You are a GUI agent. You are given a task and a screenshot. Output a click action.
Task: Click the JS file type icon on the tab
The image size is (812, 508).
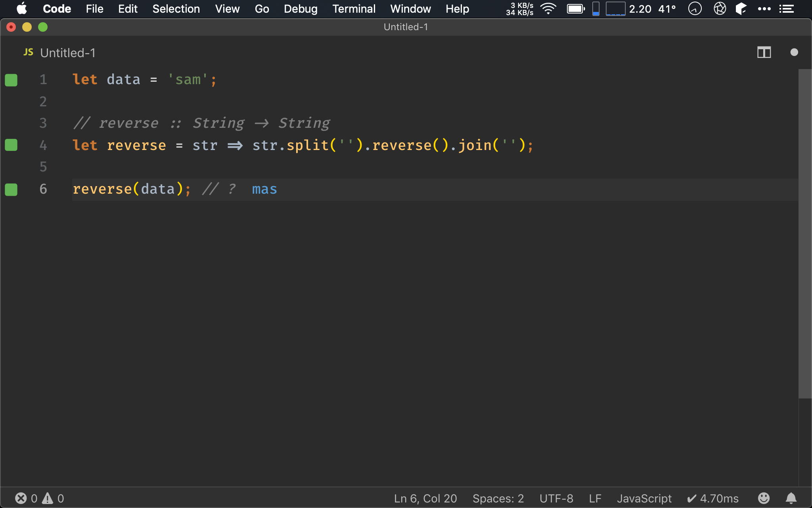tap(29, 52)
